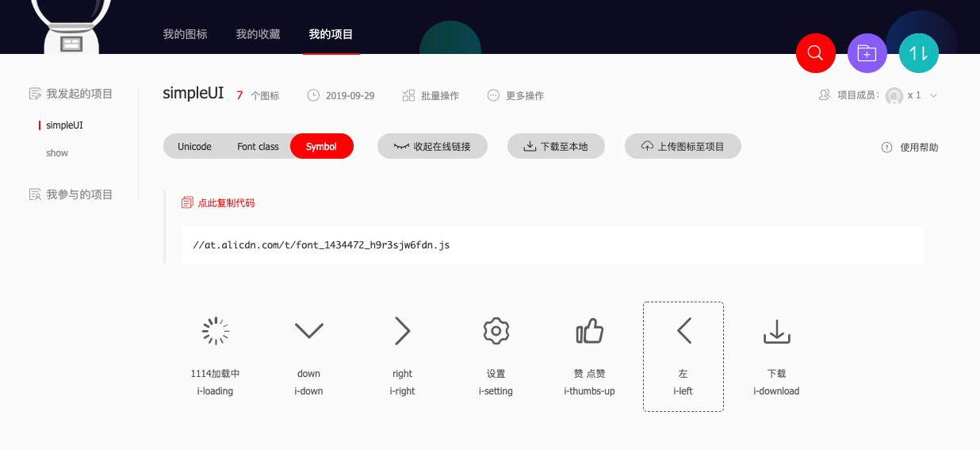Select the right chevron icon
The width and height of the screenshot is (980, 450).
click(x=403, y=331)
